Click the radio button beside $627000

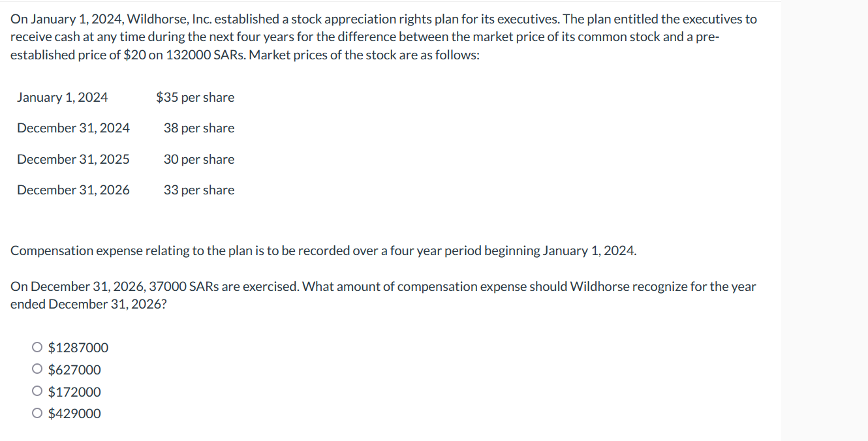click(37, 369)
